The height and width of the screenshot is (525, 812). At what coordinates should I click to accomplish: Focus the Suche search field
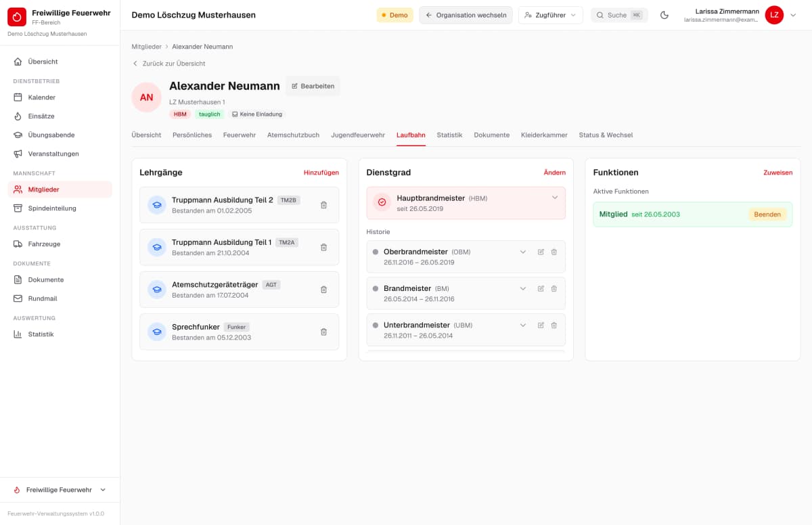coord(619,15)
